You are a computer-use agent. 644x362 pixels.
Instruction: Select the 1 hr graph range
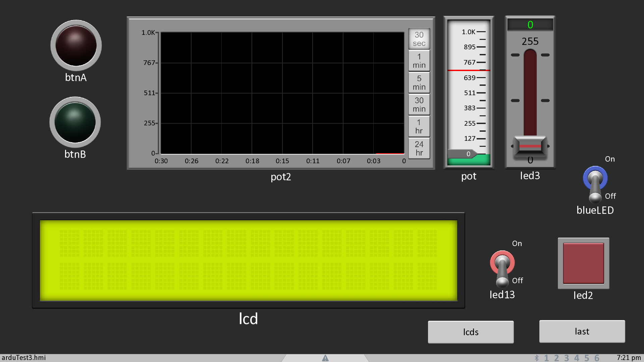click(419, 126)
